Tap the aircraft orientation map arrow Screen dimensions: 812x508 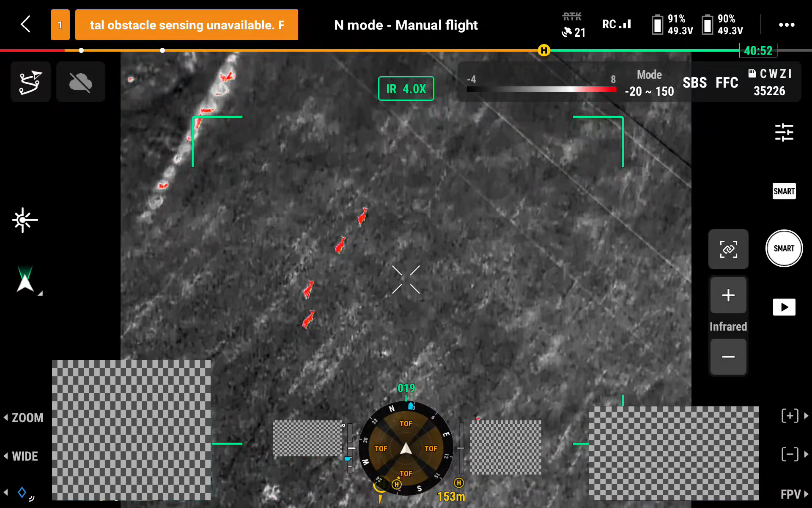click(25, 280)
